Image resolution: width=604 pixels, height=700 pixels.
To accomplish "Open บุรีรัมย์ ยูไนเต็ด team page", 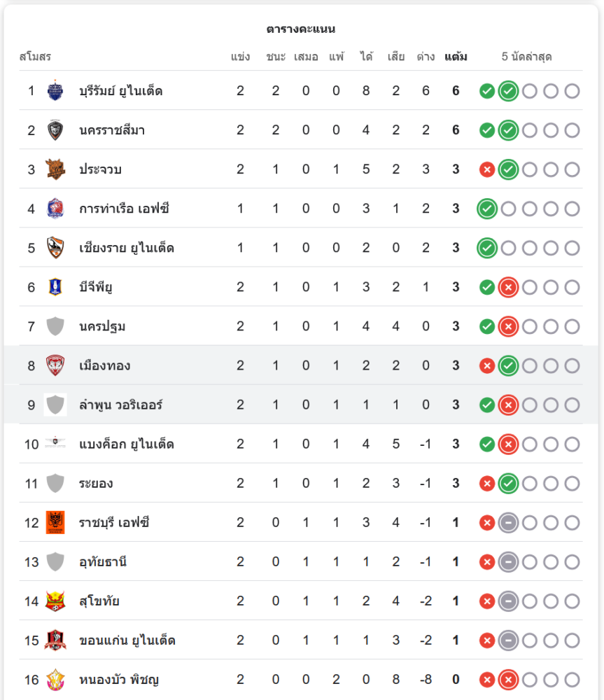I will pos(121,91).
